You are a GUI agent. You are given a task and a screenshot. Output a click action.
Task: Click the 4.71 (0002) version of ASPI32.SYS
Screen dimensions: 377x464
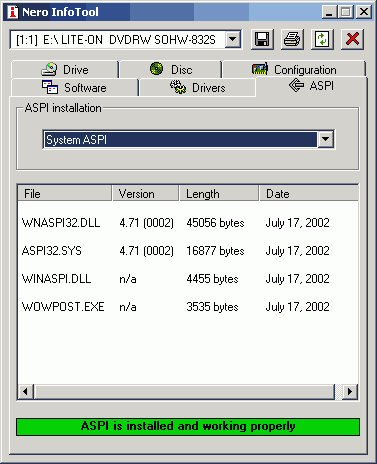[x=147, y=251]
